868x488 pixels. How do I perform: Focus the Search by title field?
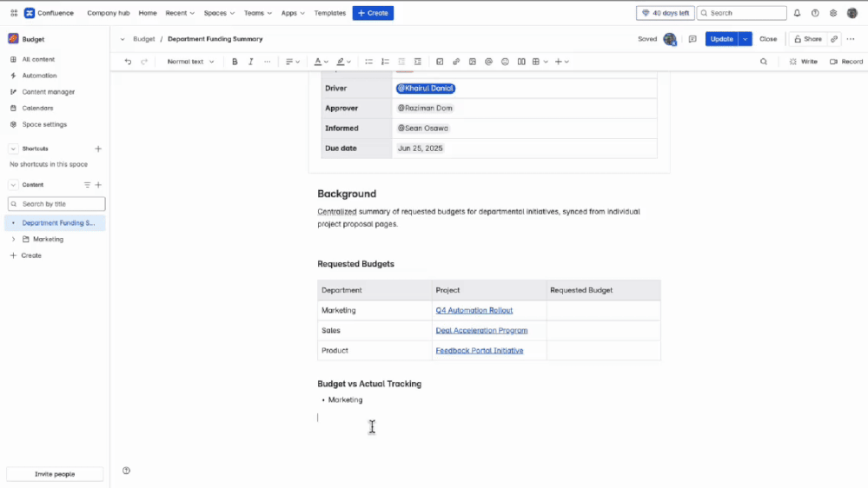56,203
